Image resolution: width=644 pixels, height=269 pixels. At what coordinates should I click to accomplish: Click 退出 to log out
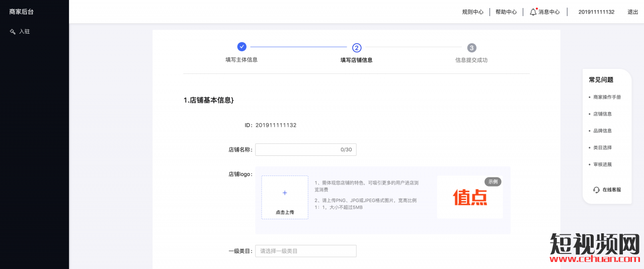click(632, 12)
